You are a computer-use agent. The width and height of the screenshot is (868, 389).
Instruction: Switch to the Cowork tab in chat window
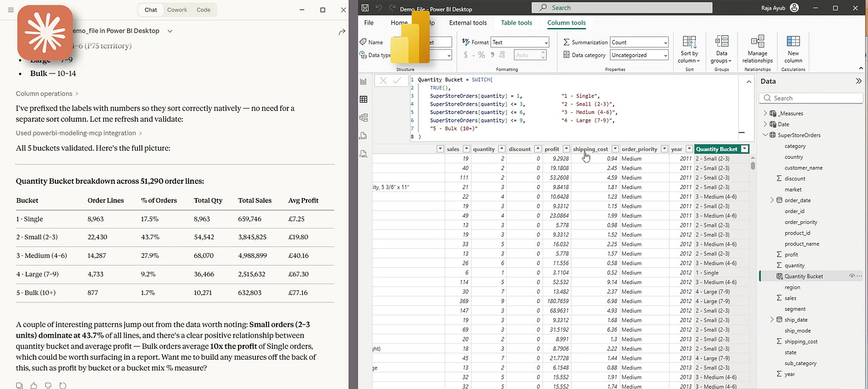pyautogui.click(x=177, y=10)
